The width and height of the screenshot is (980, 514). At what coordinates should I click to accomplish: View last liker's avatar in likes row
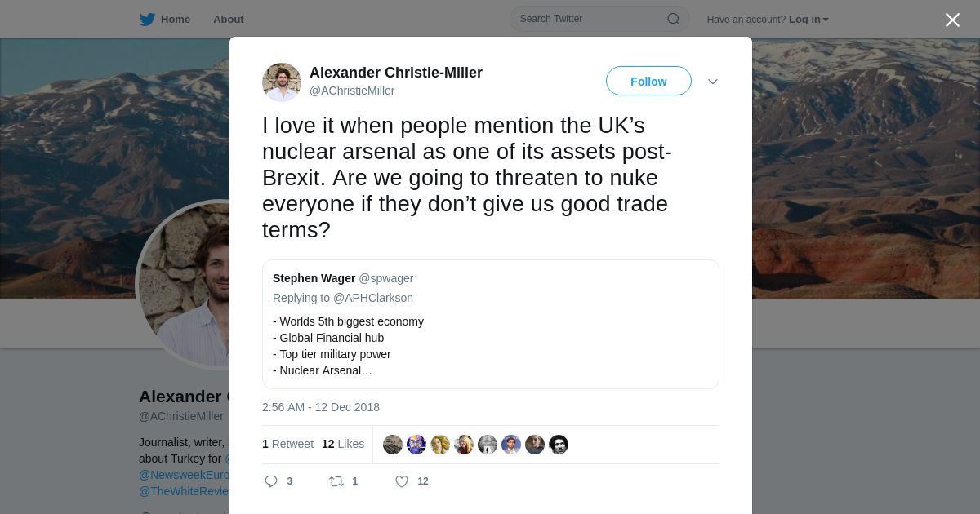[559, 445]
